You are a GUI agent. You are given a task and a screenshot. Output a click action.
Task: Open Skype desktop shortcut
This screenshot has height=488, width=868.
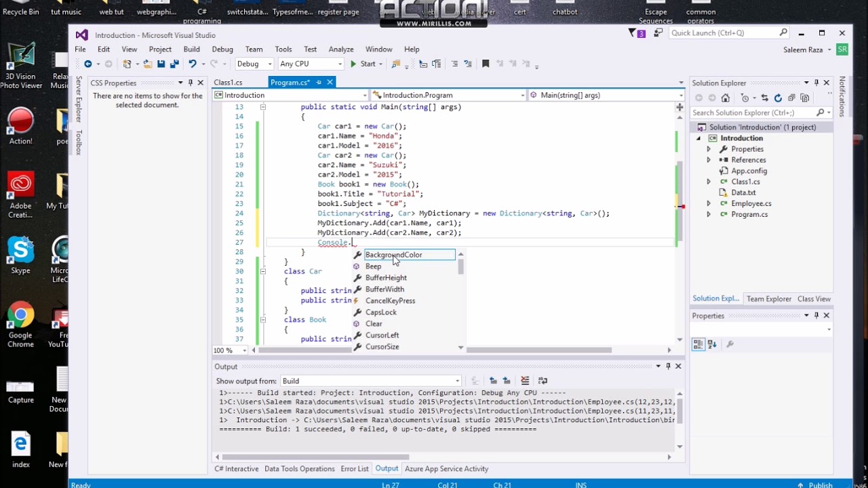click(20, 256)
